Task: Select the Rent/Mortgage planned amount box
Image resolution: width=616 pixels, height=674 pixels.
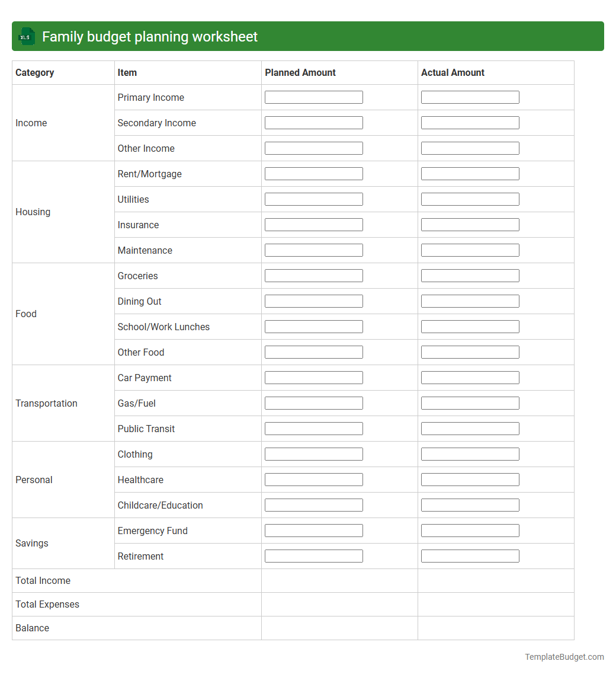Action: click(x=313, y=173)
